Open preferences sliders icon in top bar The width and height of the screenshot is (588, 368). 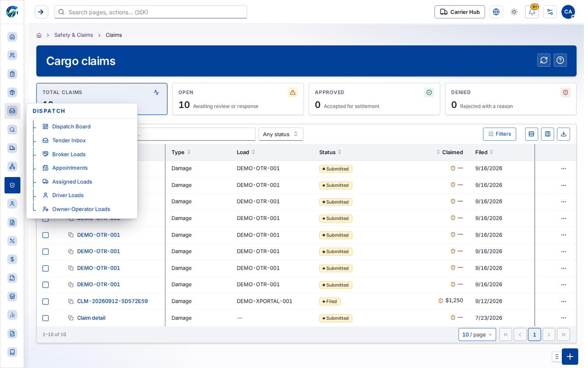point(550,12)
